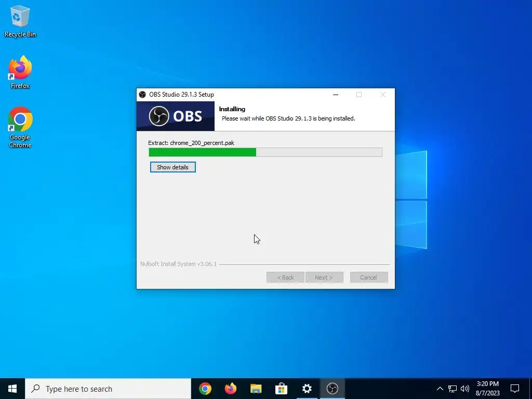
Task: Open the Recycle Bin desktop icon
Action: (x=20, y=21)
